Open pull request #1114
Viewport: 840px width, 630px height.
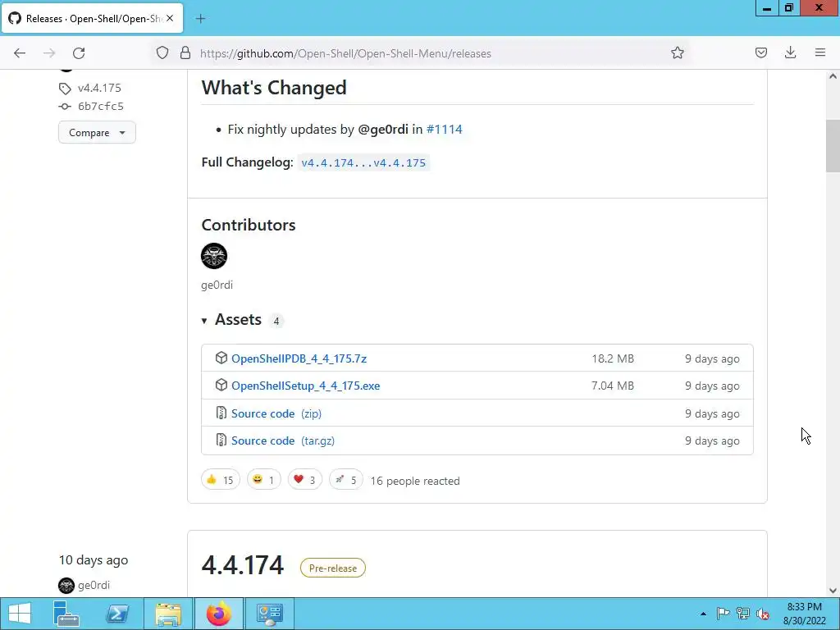point(444,129)
